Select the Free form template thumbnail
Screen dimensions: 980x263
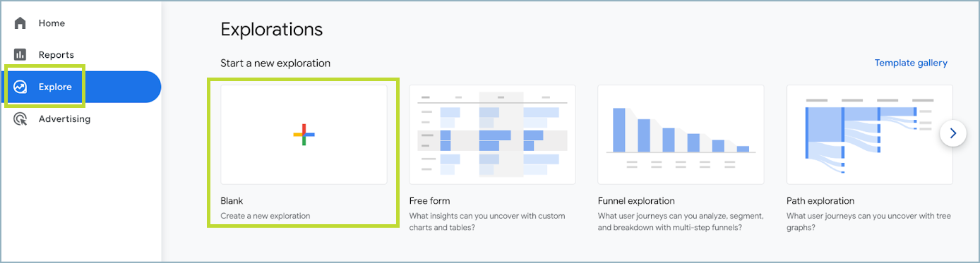[x=492, y=135]
